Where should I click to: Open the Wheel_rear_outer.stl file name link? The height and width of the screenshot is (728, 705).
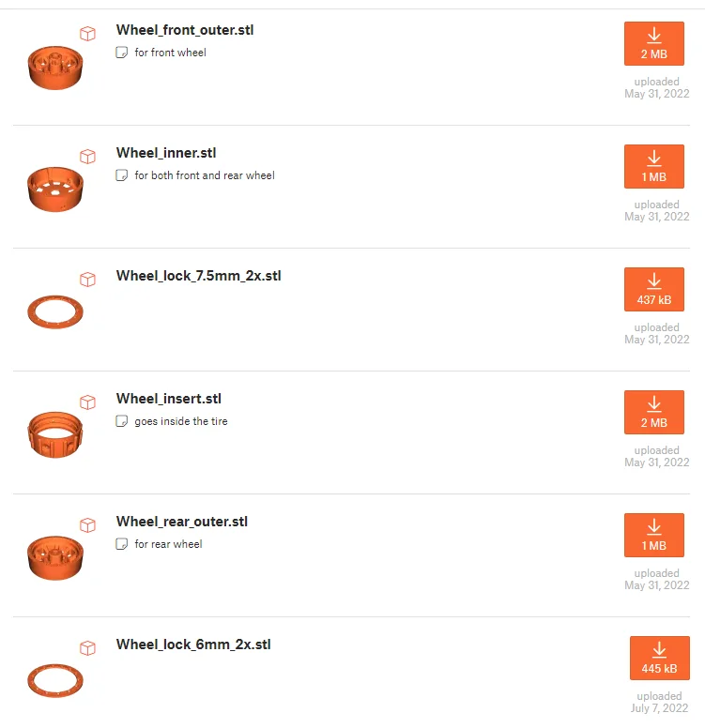point(181,522)
